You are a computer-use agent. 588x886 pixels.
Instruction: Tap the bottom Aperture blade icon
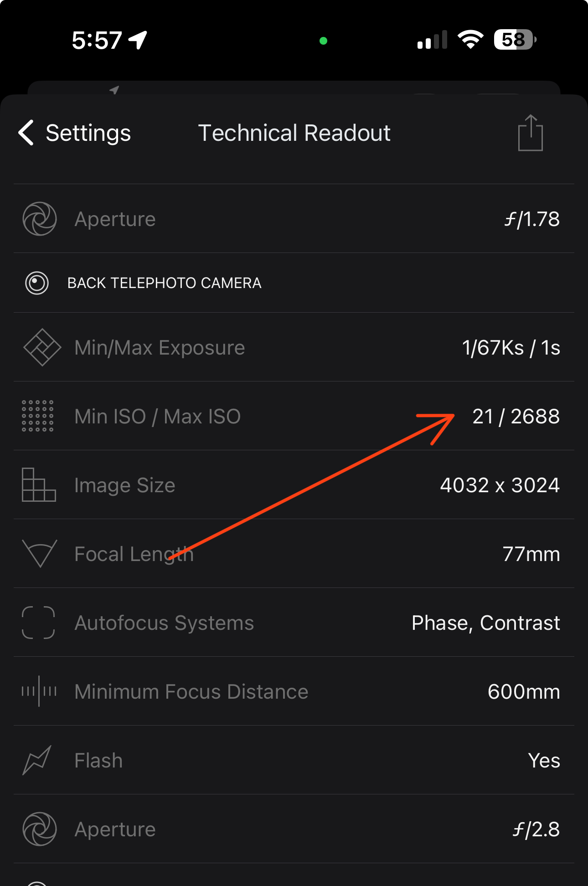pos(40,829)
